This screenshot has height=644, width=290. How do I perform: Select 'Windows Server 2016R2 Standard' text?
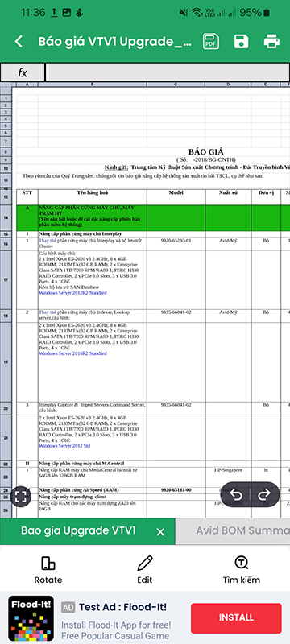click(x=72, y=353)
